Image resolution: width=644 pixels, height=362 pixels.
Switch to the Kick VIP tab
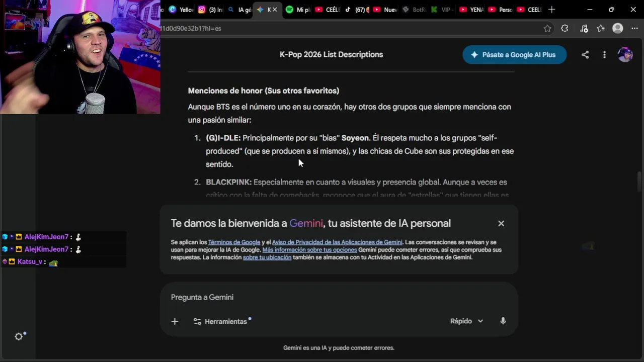click(443, 10)
